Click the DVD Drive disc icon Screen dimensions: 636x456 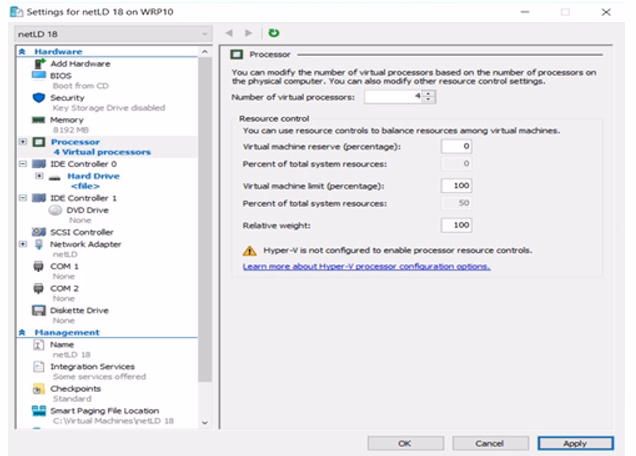(55, 210)
